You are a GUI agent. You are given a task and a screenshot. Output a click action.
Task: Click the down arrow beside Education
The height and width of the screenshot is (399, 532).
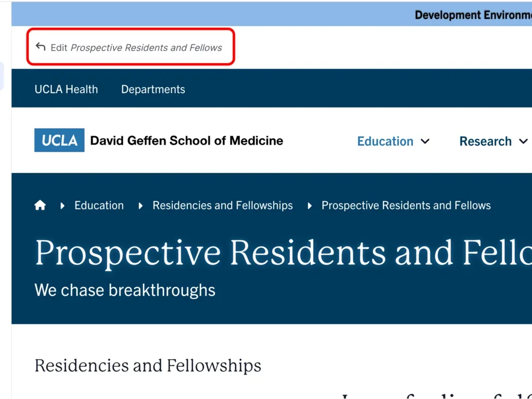(x=425, y=141)
